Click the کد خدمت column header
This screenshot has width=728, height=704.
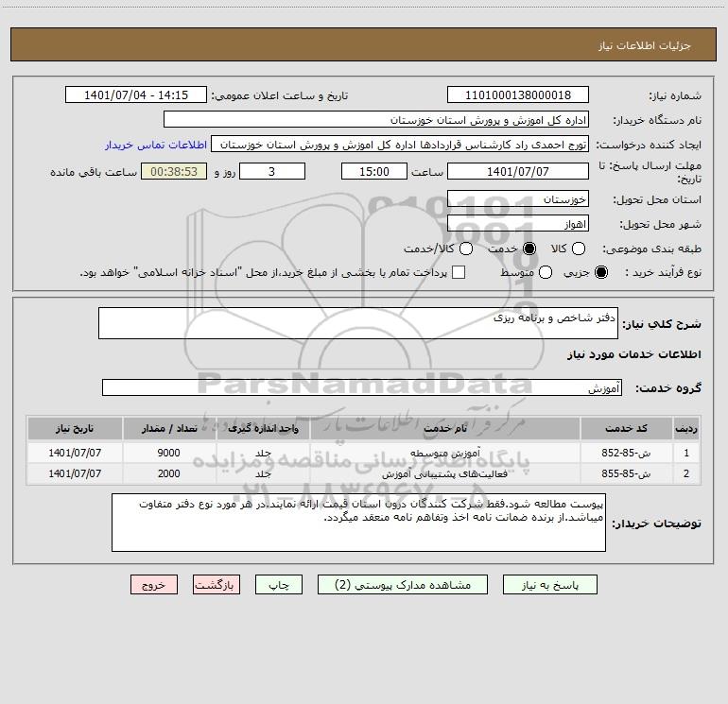click(x=626, y=428)
